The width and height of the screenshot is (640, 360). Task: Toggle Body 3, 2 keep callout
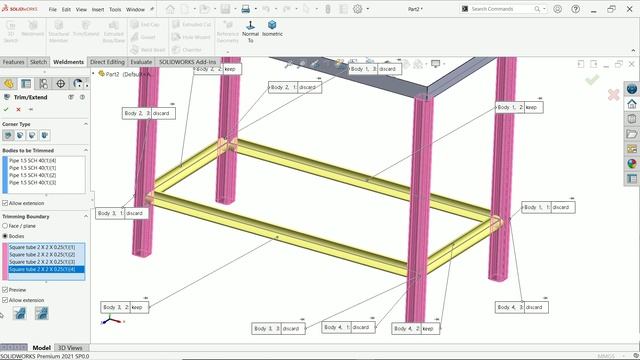click(x=124, y=307)
